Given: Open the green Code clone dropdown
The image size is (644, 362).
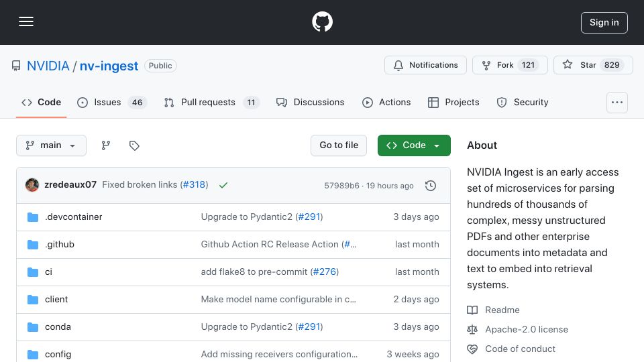Looking at the screenshot, I should click(414, 145).
